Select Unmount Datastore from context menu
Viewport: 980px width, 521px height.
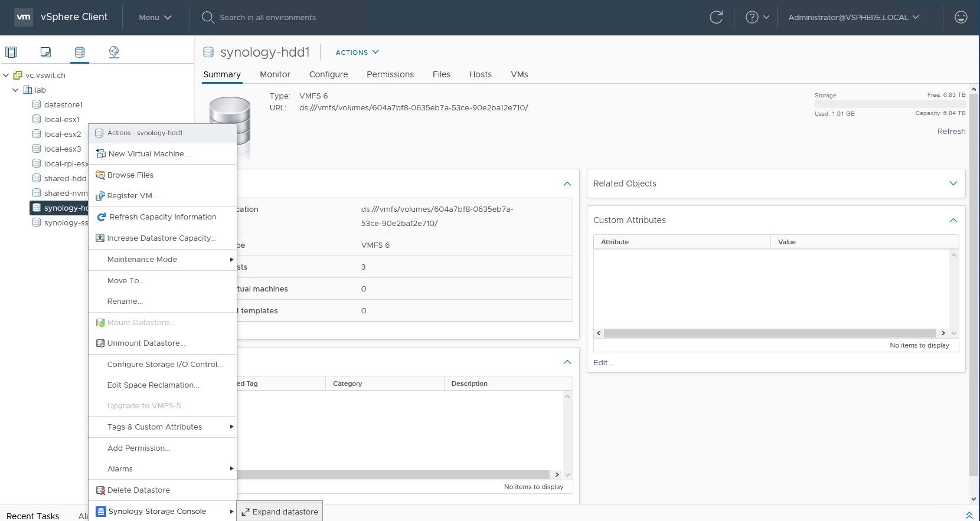point(146,343)
